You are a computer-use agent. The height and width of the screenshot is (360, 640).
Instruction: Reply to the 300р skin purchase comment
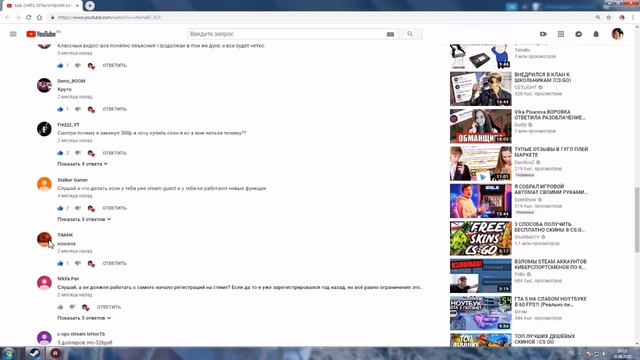pyautogui.click(x=114, y=153)
